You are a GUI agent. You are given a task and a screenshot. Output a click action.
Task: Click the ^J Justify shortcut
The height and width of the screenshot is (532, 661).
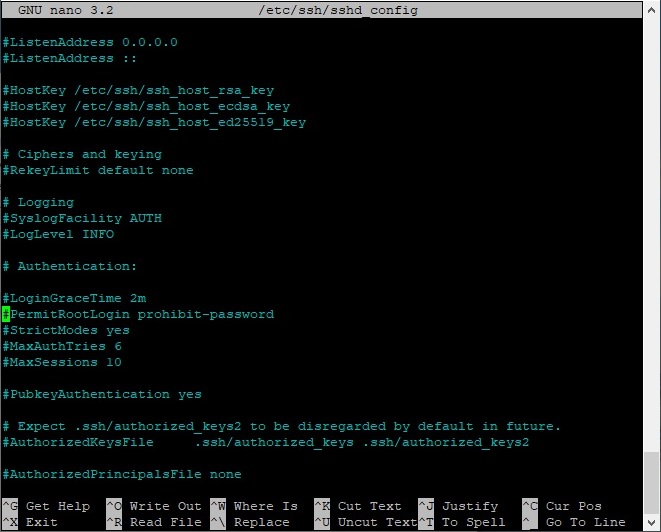pyautogui.click(x=458, y=506)
